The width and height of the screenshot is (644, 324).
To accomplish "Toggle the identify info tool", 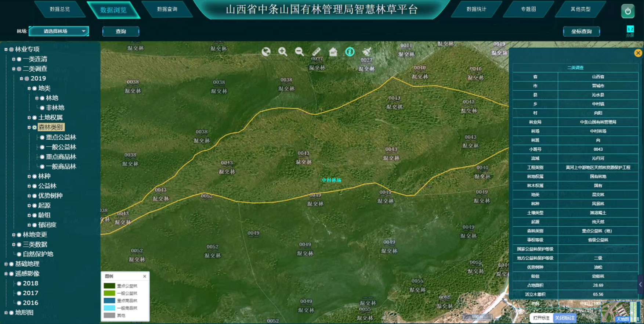I will point(350,52).
